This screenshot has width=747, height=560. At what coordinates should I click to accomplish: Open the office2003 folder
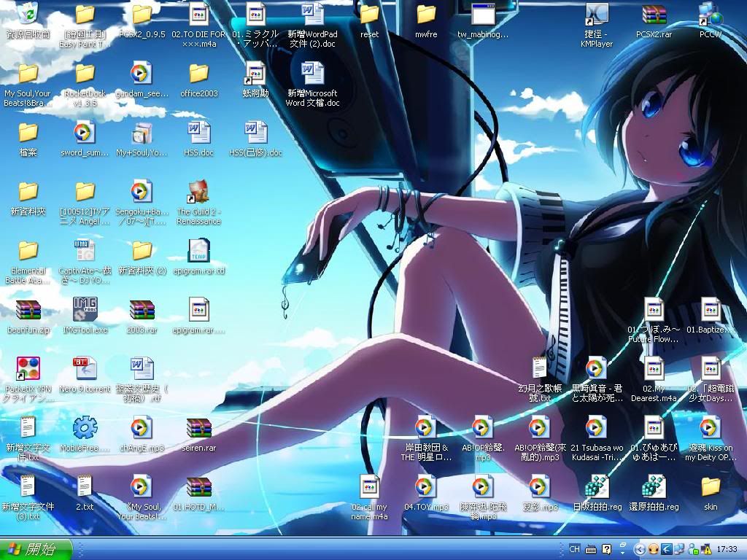(x=198, y=74)
